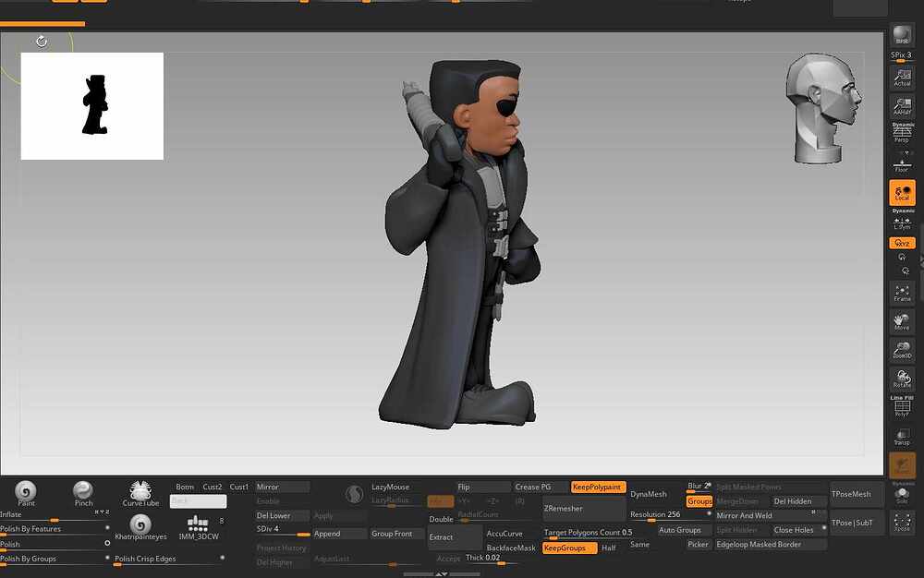
Task: Click the Flip button
Action: click(483, 487)
